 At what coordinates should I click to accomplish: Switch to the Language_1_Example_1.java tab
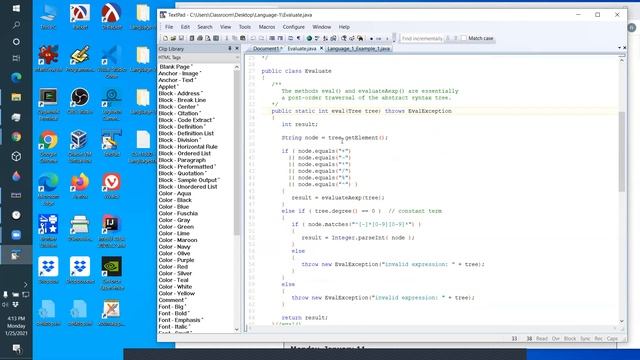[x=358, y=49]
